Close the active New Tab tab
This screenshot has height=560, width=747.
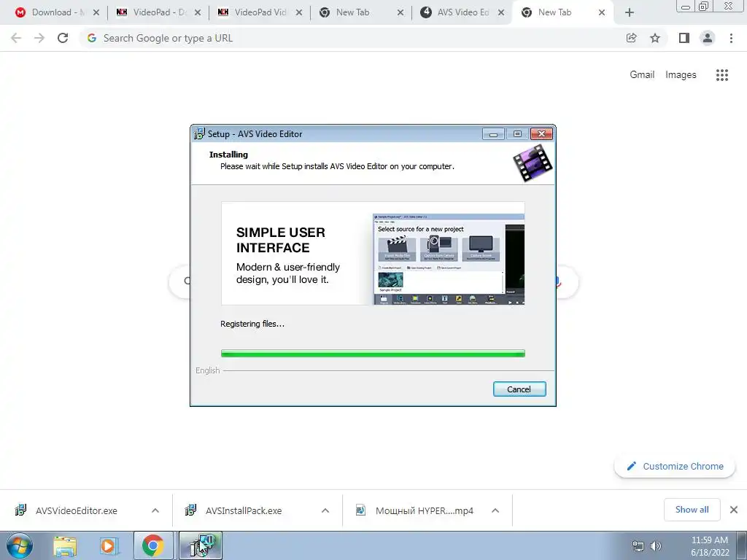pos(602,12)
